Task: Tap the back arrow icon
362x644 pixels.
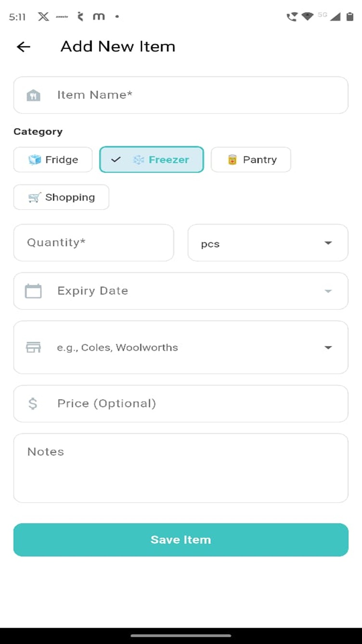Action: coord(24,47)
